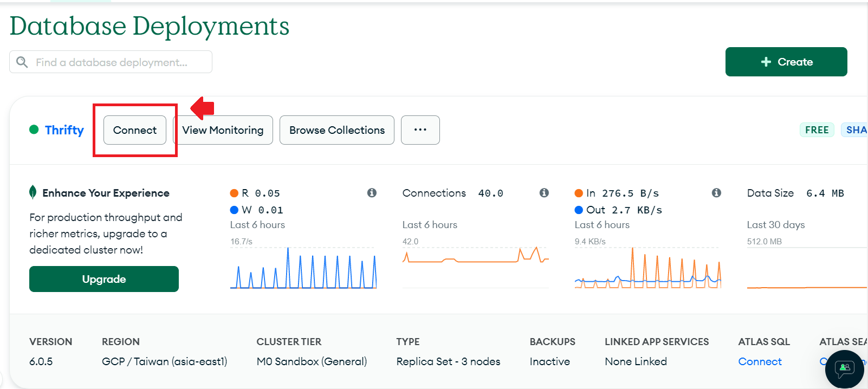Click the Connections 40.0 label

click(453, 193)
